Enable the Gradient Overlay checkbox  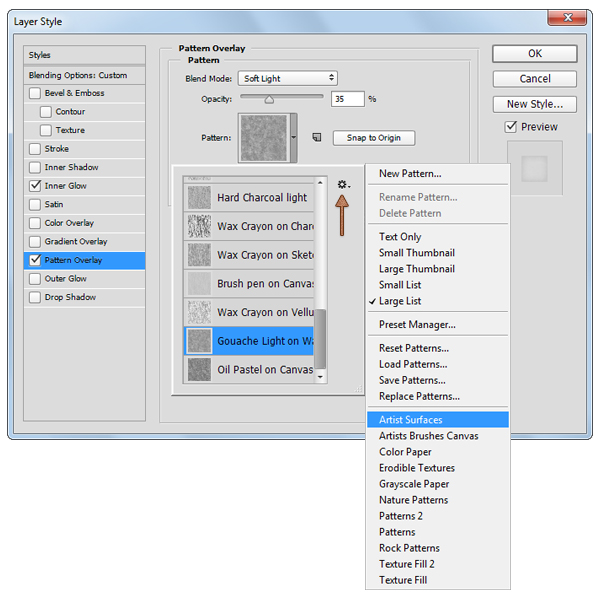coord(35,241)
